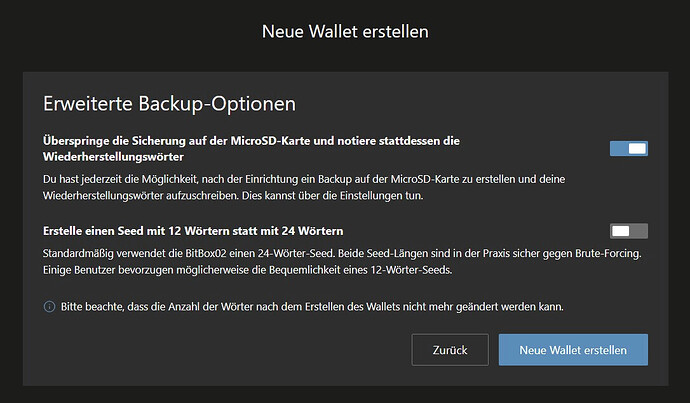The width and height of the screenshot is (690, 403).
Task: Click the white knob of the 12-word seed toggle
Action: (x=620, y=231)
